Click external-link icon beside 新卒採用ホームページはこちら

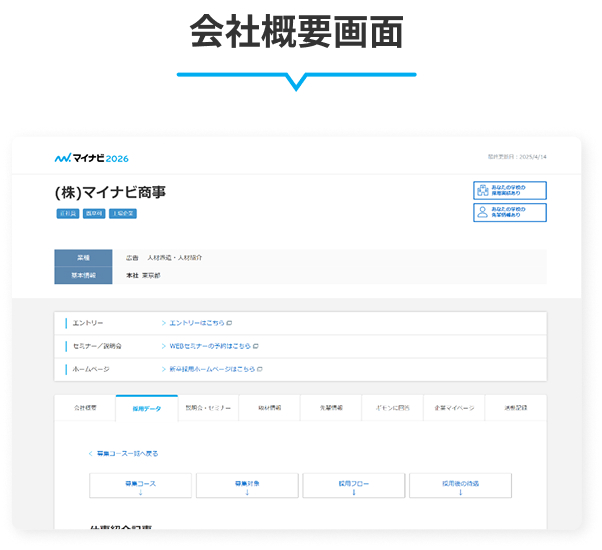click(x=260, y=369)
